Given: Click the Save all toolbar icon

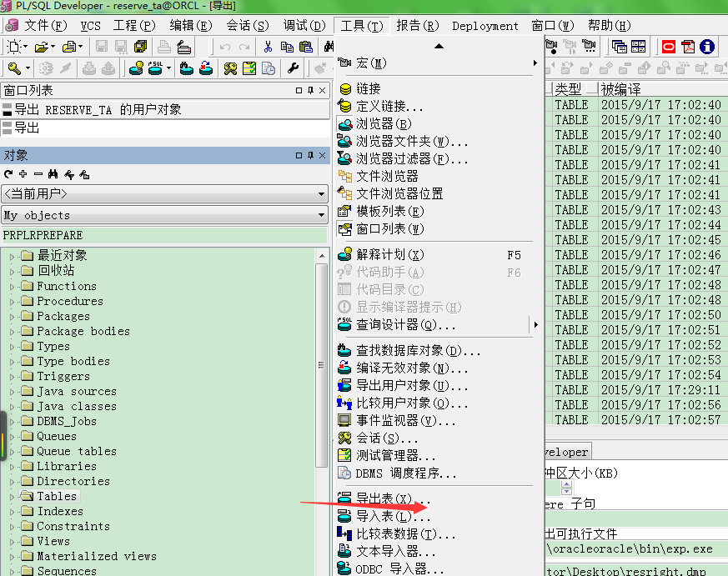Looking at the screenshot, I should pyautogui.click(x=140, y=47).
